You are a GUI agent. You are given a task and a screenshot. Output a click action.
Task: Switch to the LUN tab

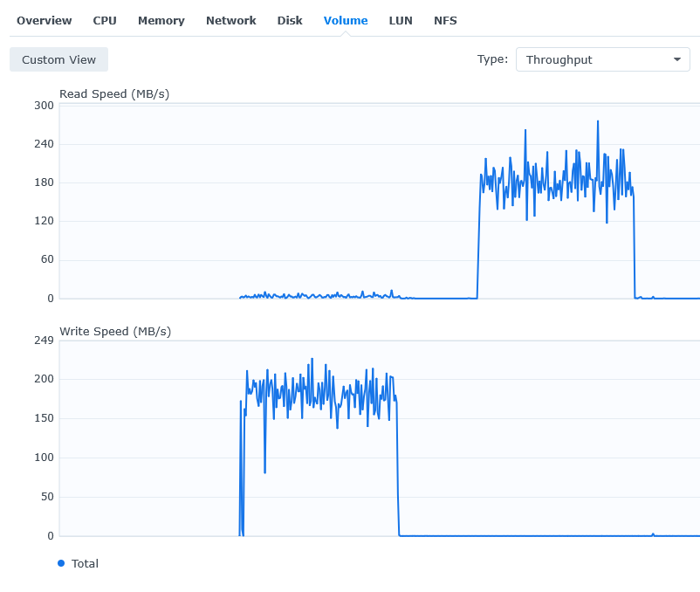(401, 21)
